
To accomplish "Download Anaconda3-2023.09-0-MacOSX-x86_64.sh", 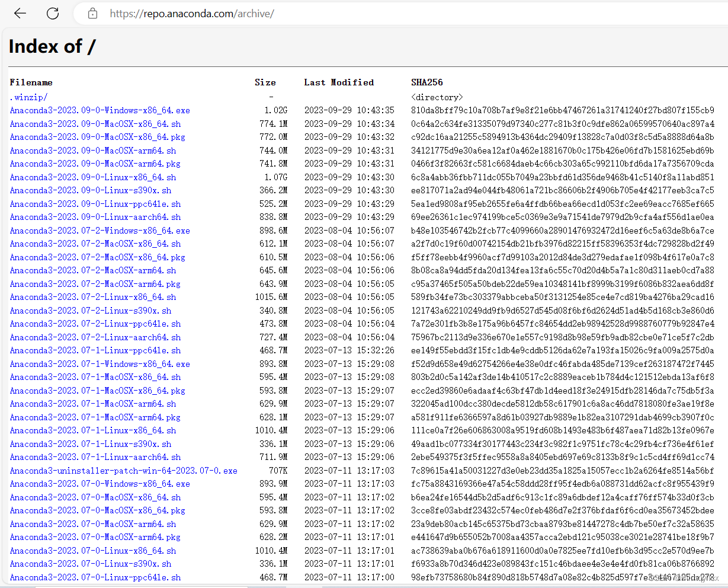I will point(95,124).
